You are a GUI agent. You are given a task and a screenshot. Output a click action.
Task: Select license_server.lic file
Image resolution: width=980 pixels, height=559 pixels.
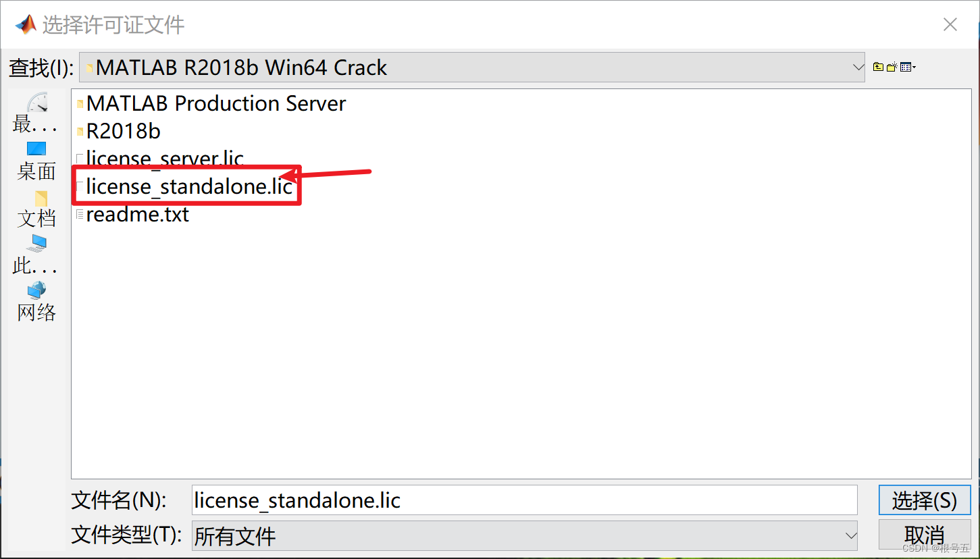(x=164, y=159)
